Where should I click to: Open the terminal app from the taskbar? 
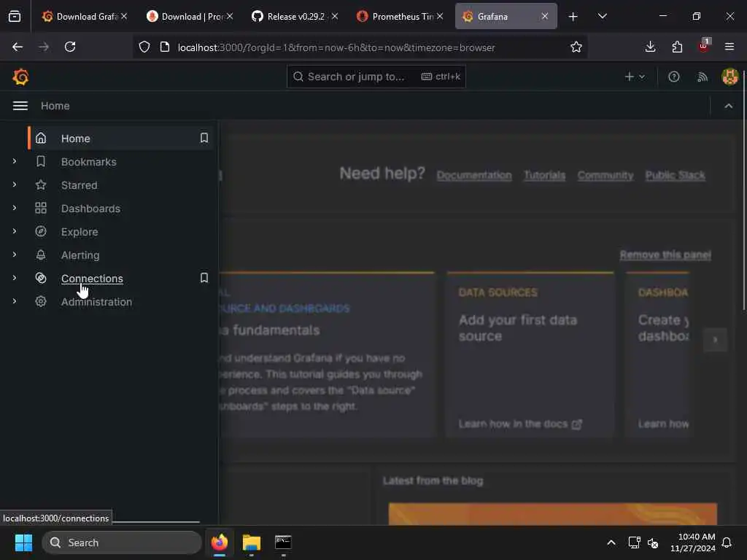coord(283,542)
